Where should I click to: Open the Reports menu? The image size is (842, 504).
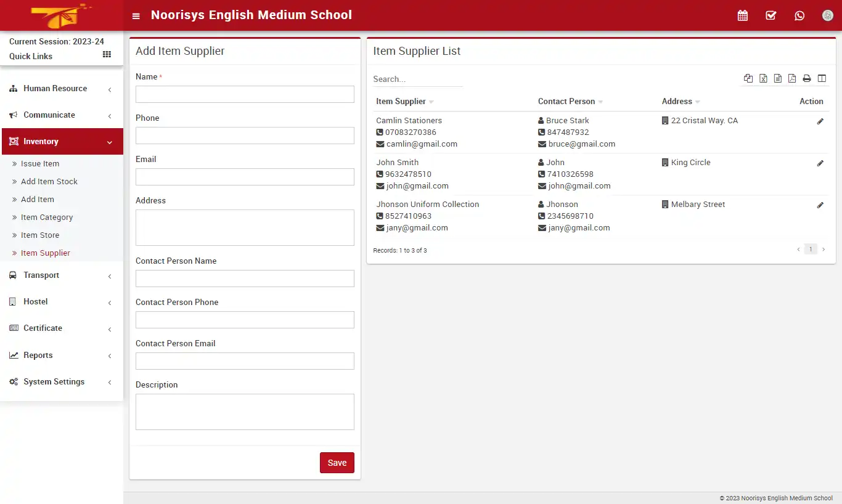[38, 355]
